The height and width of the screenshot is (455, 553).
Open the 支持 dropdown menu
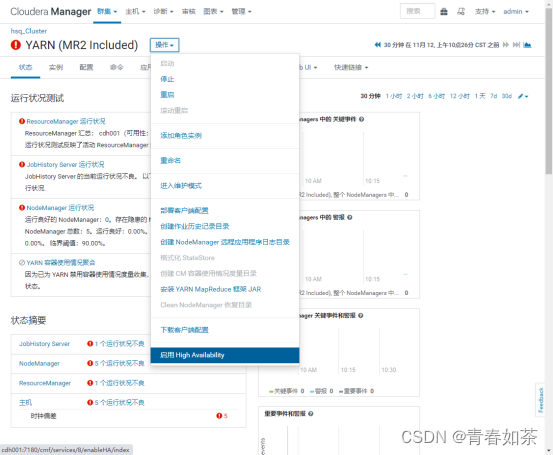coord(485,12)
